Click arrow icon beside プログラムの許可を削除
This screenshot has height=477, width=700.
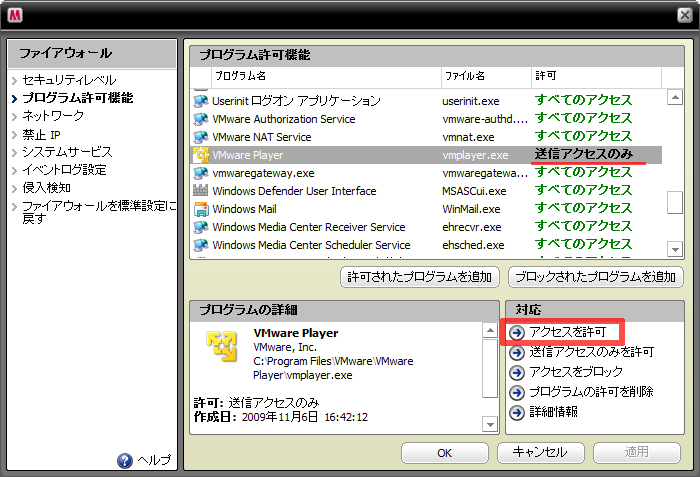(516, 392)
